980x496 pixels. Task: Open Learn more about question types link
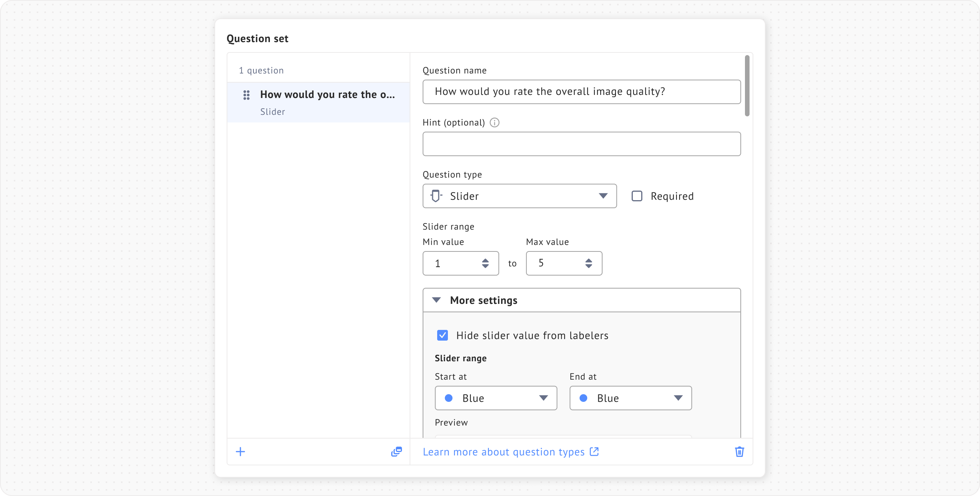point(503,452)
